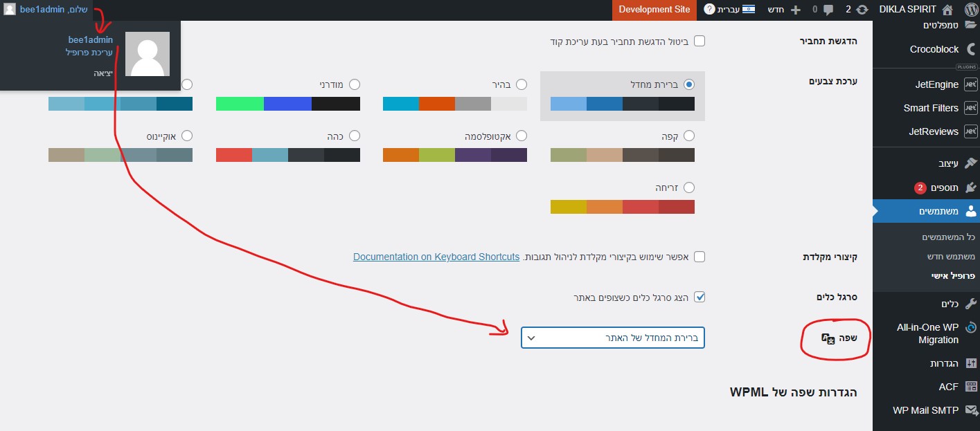The width and height of the screenshot is (980, 431).
Task: Click the Development Site button
Action: [x=654, y=10]
